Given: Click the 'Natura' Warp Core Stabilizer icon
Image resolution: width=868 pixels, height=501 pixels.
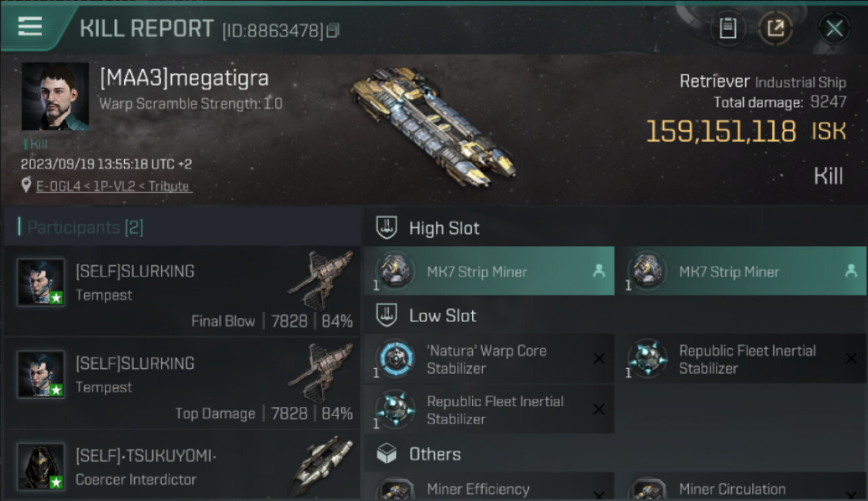Looking at the screenshot, I should [395, 359].
